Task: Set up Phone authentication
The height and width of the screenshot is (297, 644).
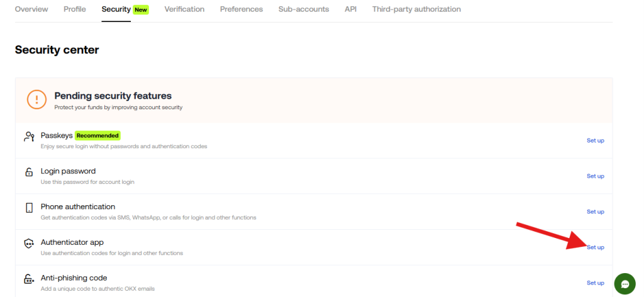Action: [x=595, y=212]
